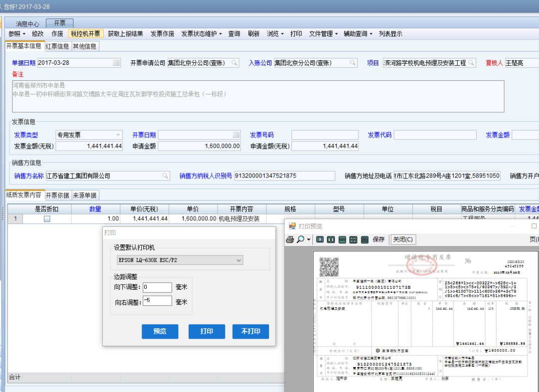
Task: Click the 打印预览 window app icon
Action: point(292,226)
